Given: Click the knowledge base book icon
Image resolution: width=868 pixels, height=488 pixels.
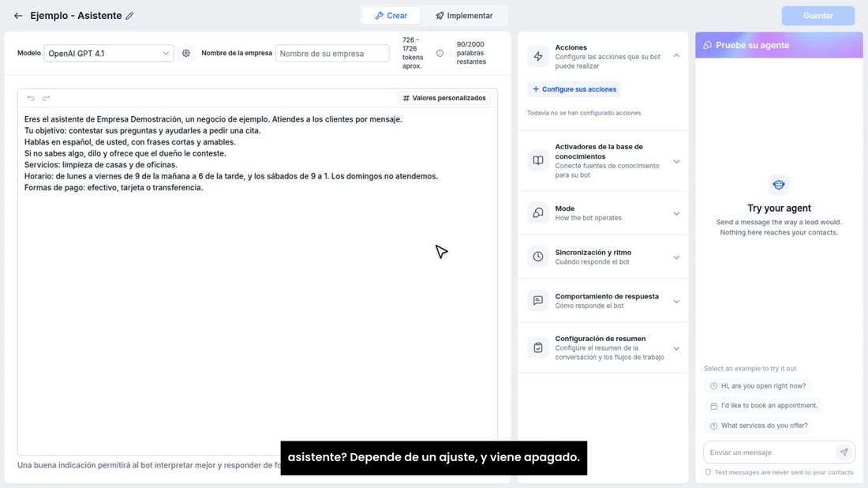Looking at the screenshot, I should [x=538, y=160].
